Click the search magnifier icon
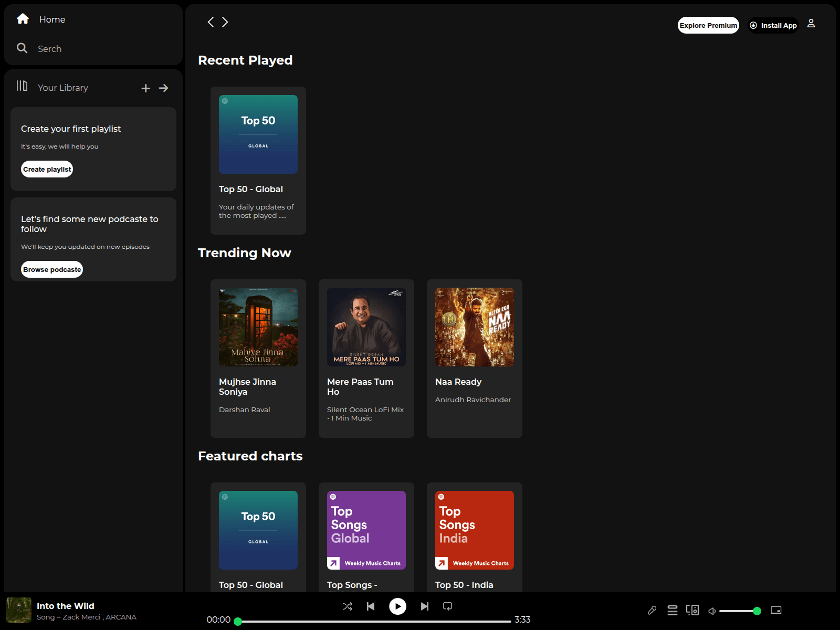840x630 pixels. (22, 48)
